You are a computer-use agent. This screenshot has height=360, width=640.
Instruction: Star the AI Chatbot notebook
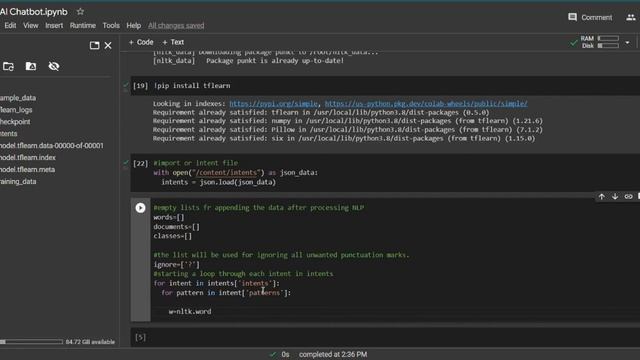[x=80, y=12]
